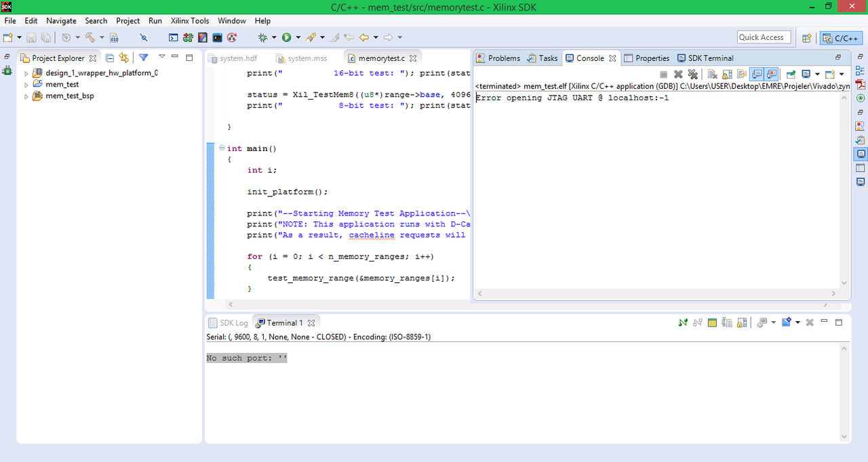868x462 pixels.
Task: Go back with yellow left arrow
Action: (363, 37)
